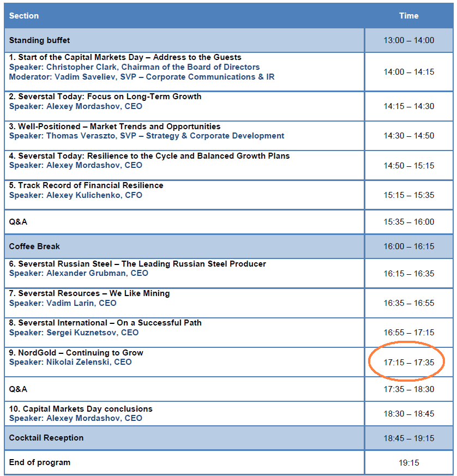Click speaker Nikolai Zelenski, CEO
This screenshot has height=476, width=457.
tap(70, 362)
